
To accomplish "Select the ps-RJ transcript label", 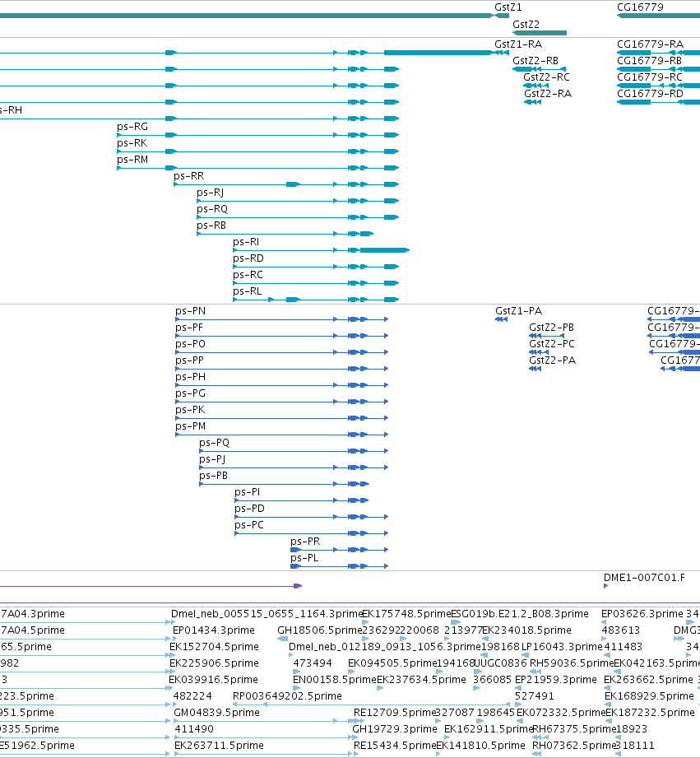I will coord(210,193).
